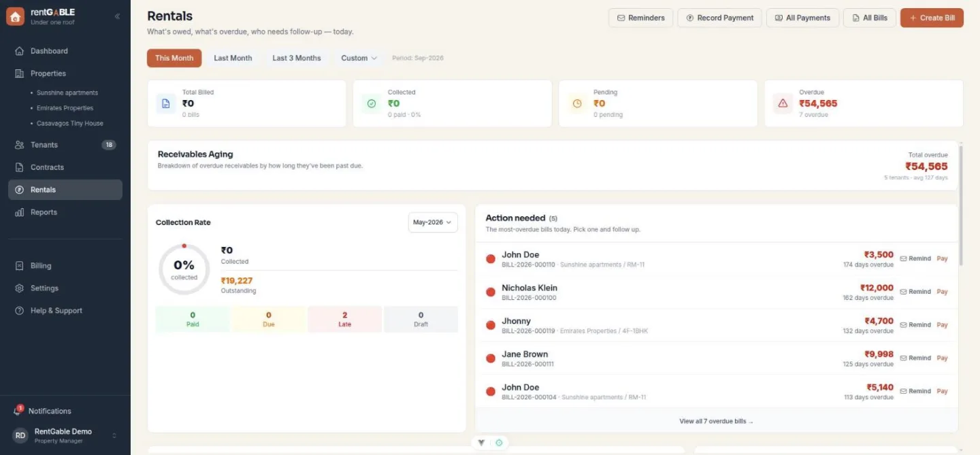
Task: Click the Reports bar chart icon
Action: 19,212
